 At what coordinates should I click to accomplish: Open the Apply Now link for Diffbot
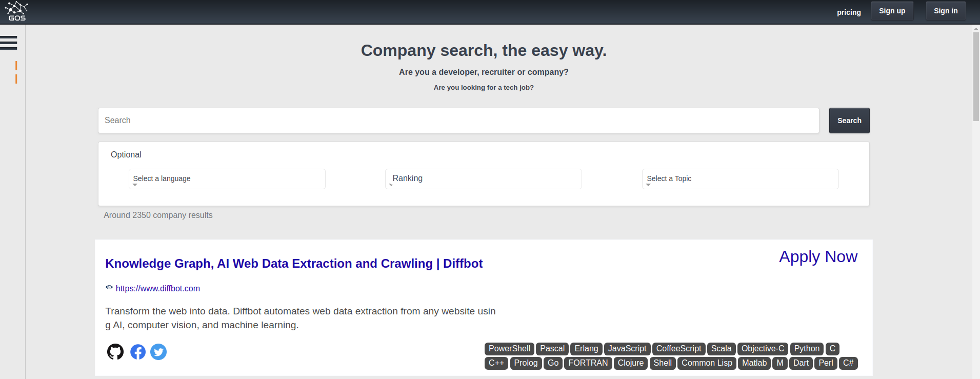[x=818, y=256]
